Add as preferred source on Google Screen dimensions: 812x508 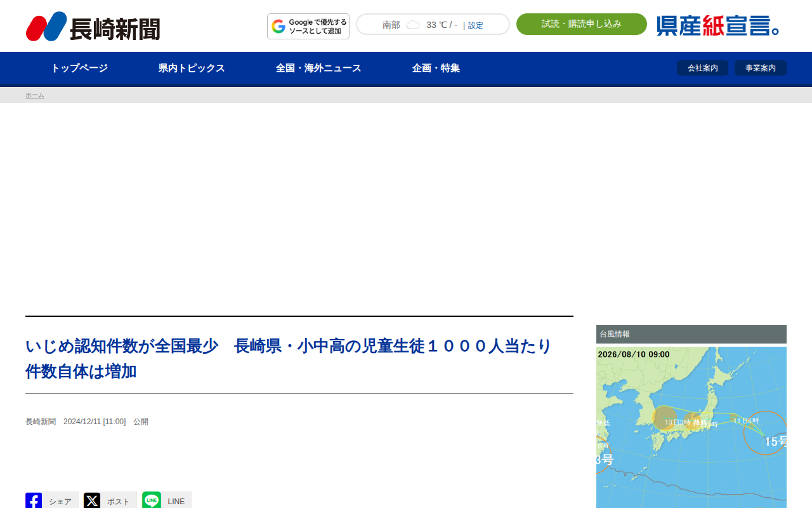pos(308,27)
